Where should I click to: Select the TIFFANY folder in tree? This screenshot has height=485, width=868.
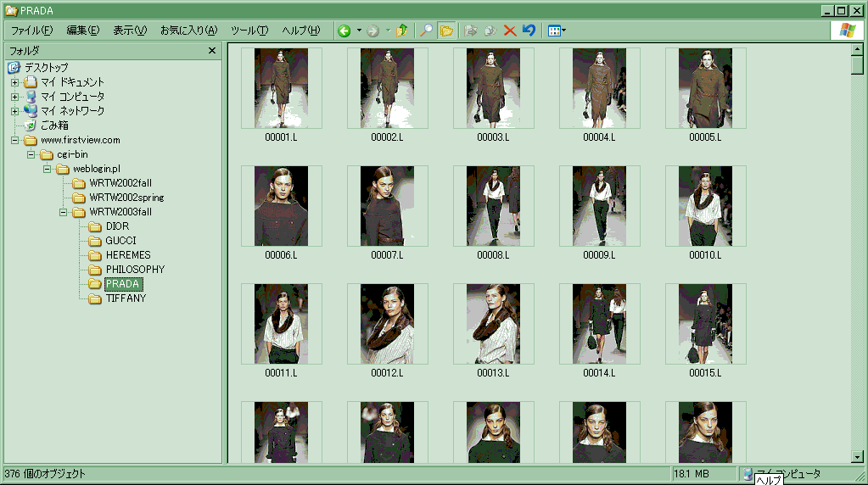coord(125,298)
